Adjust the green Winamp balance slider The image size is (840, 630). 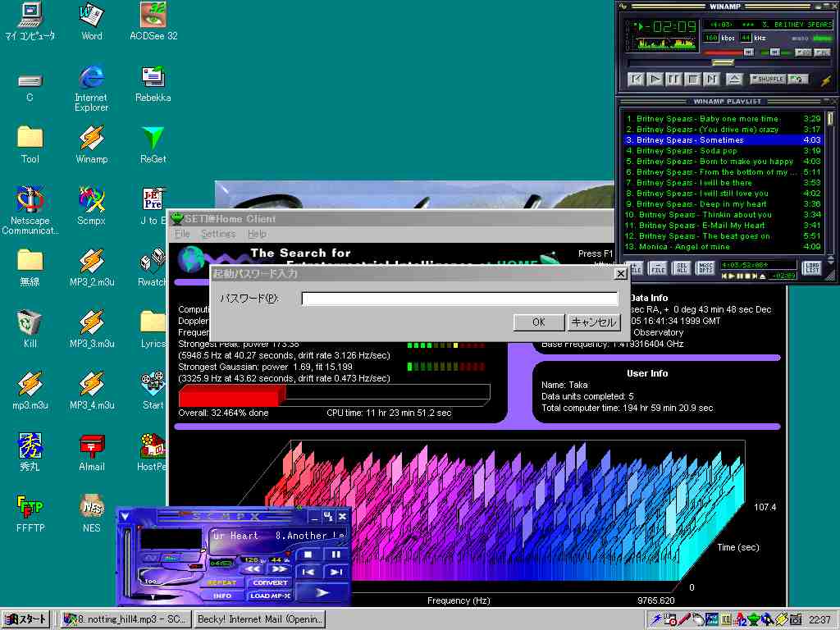pyautogui.click(x=774, y=52)
